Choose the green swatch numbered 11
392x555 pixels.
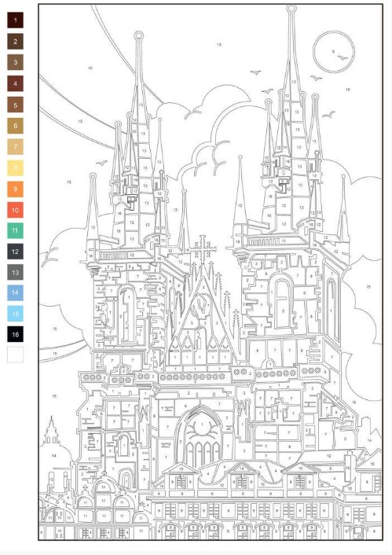pyautogui.click(x=15, y=230)
